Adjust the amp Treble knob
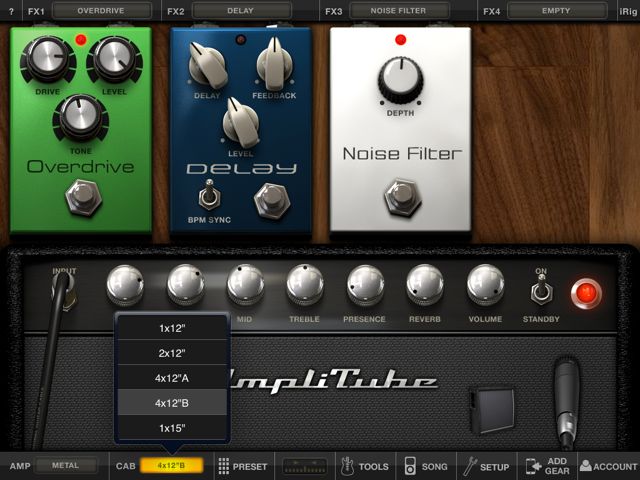 pos(305,285)
